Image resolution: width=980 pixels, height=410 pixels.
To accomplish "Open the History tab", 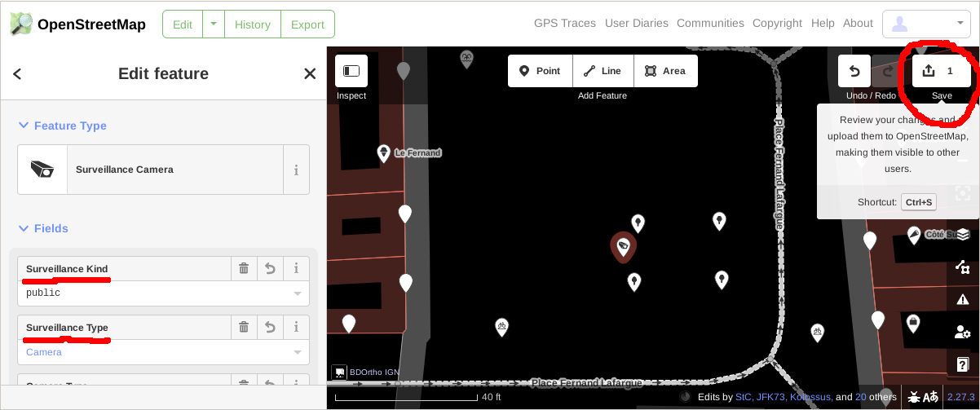I will click(252, 24).
